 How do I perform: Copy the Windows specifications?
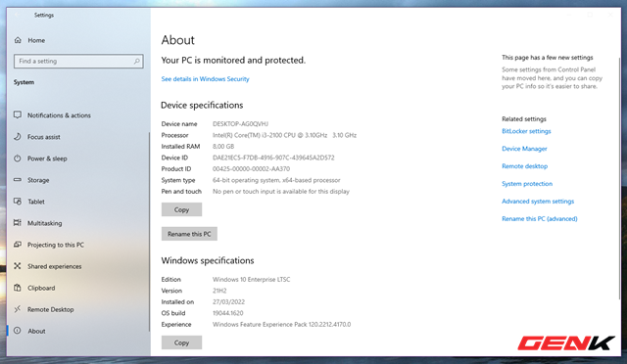181,342
